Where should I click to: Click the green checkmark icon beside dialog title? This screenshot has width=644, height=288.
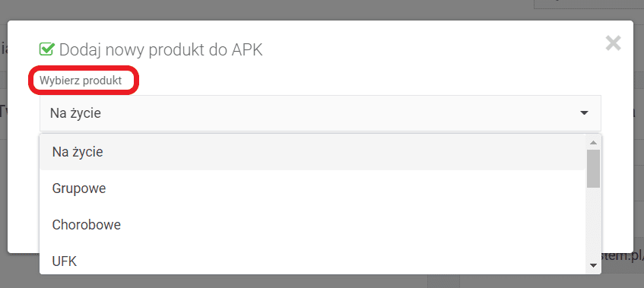pyautogui.click(x=46, y=49)
